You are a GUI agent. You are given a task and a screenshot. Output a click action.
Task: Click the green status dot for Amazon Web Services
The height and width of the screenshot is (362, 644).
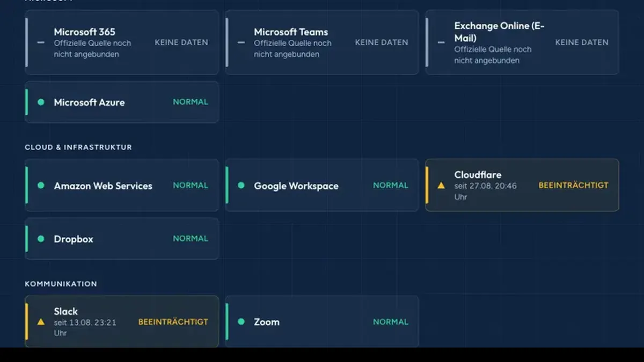(41, 186)
